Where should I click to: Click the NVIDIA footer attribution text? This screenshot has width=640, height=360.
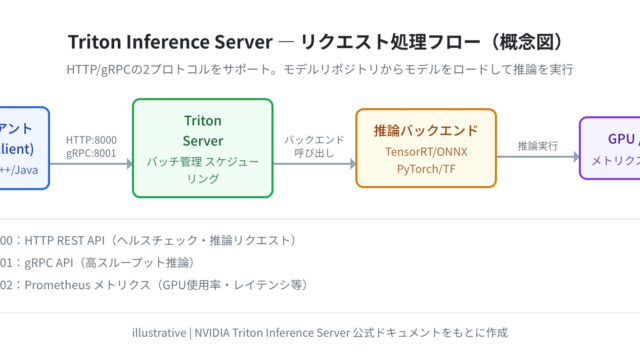320,333
